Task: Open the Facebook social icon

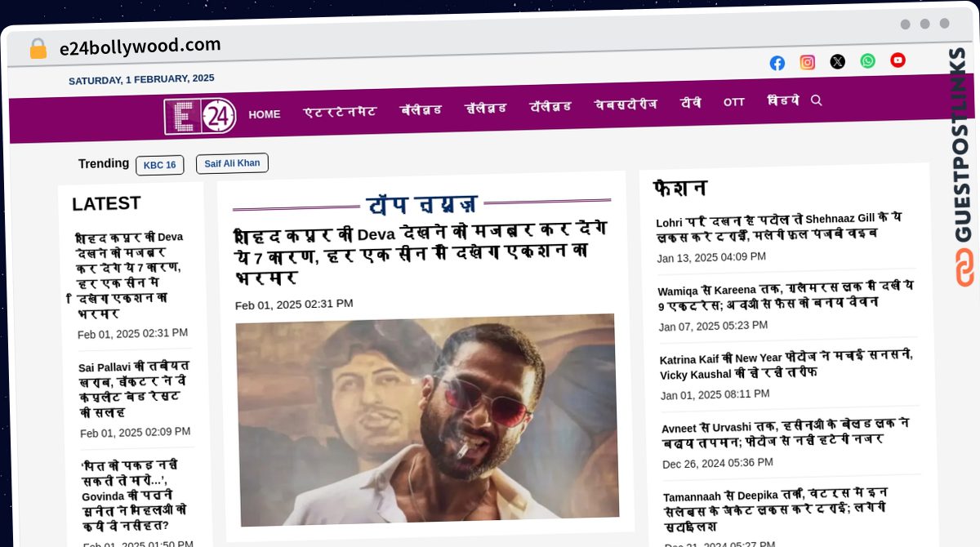Action: tap(777, 63)
